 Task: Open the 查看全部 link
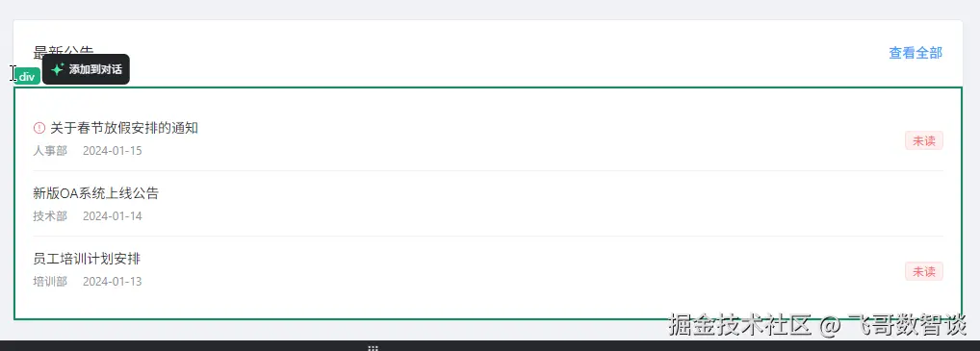tap(915, 53)
